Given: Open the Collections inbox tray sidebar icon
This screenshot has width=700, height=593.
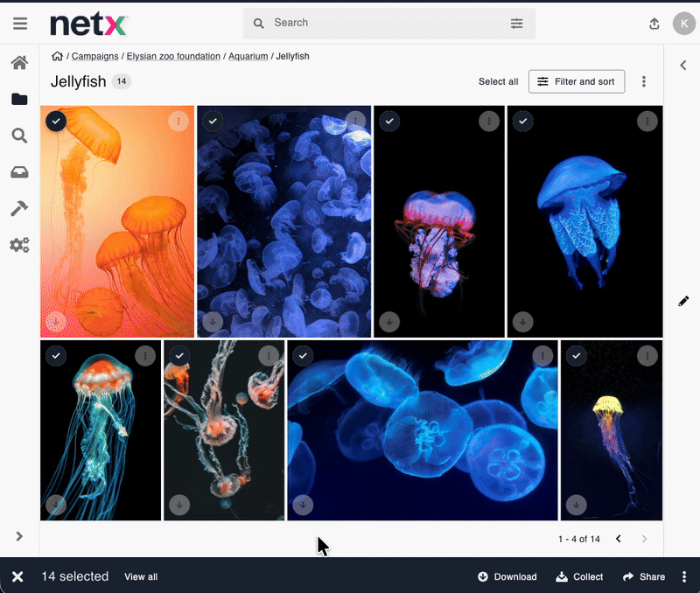Looking at the screenshot, I should 19,172.
